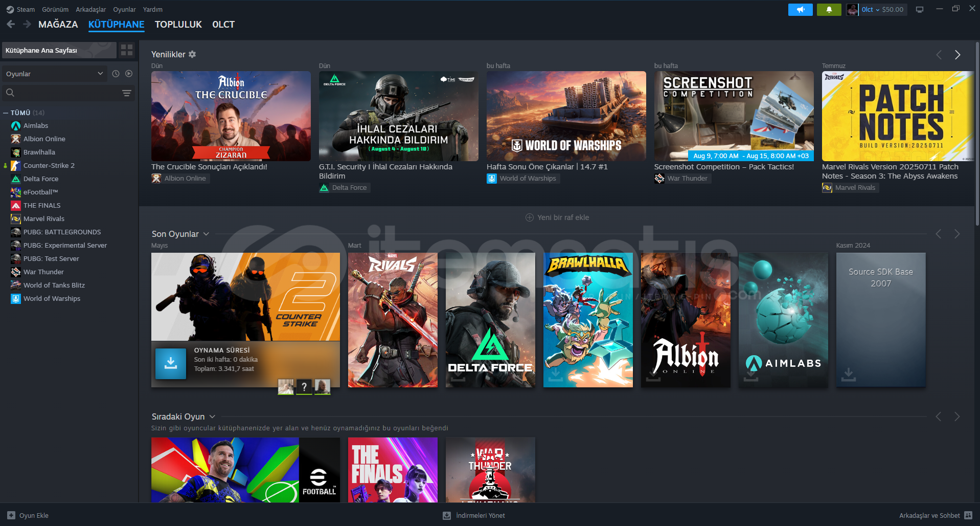This screenshot has width=980, height=526.
Task: Open World of Warships news thumbnail
Action: (566, 116)
